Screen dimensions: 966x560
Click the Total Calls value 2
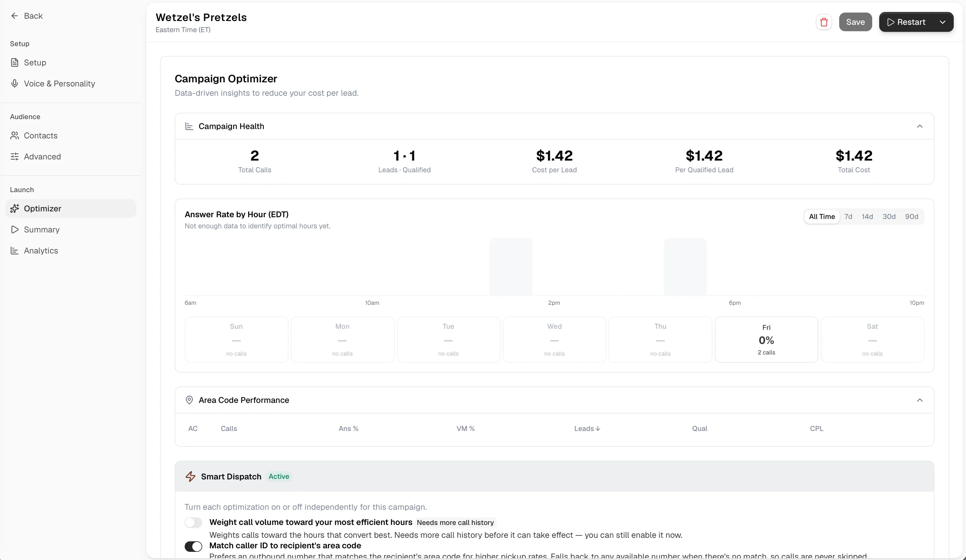(x=255, y=156)
